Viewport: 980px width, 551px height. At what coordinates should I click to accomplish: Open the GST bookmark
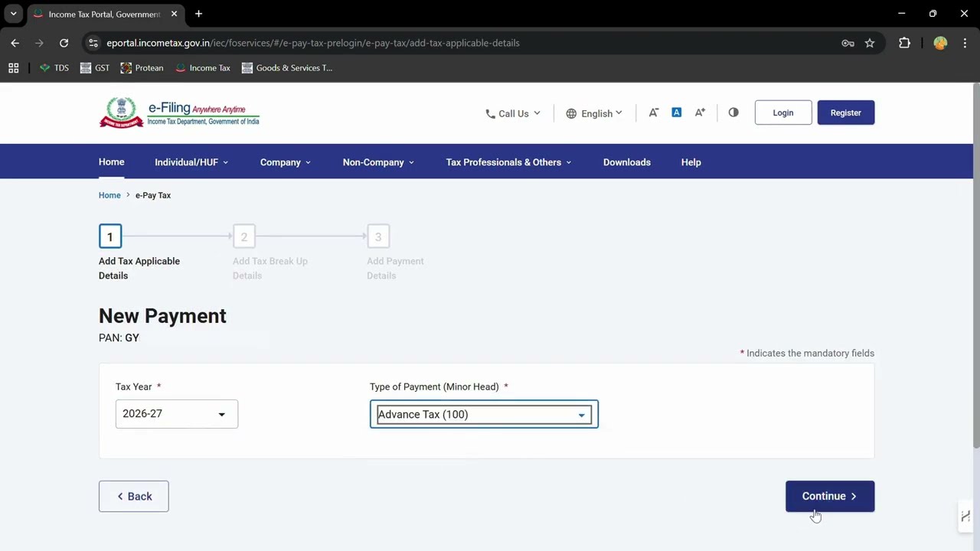pyautogui.click(x=95, y=68)
